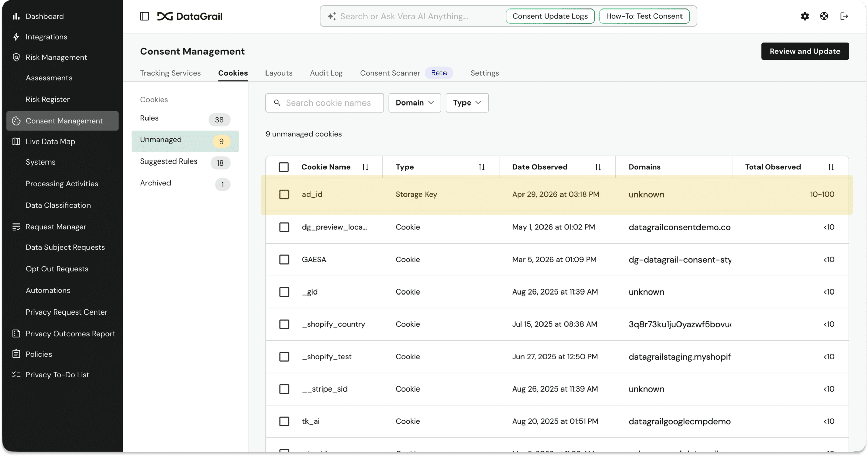Image resolution: width=868 pixels, height=456 pixels.
Task: Click the log out icon in header
Action: [x=844, y=16]
